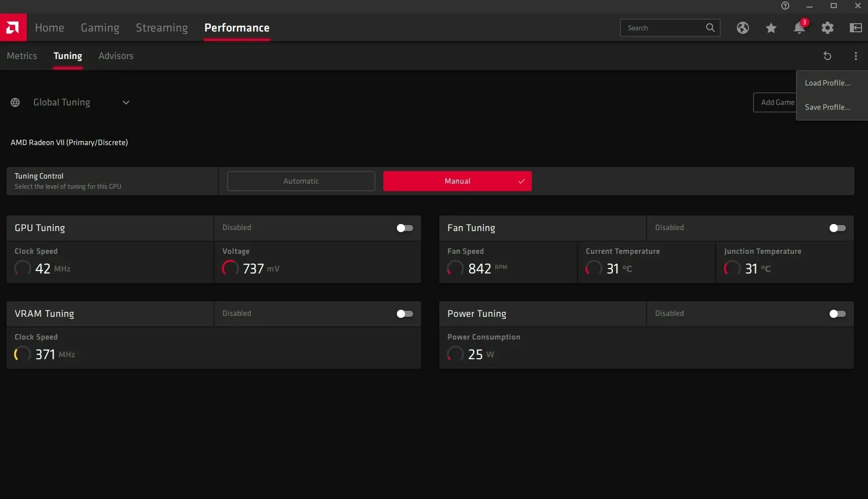Open the Home tab
The width and height of the screenshot is (868, 499).
tap(49, 28)
